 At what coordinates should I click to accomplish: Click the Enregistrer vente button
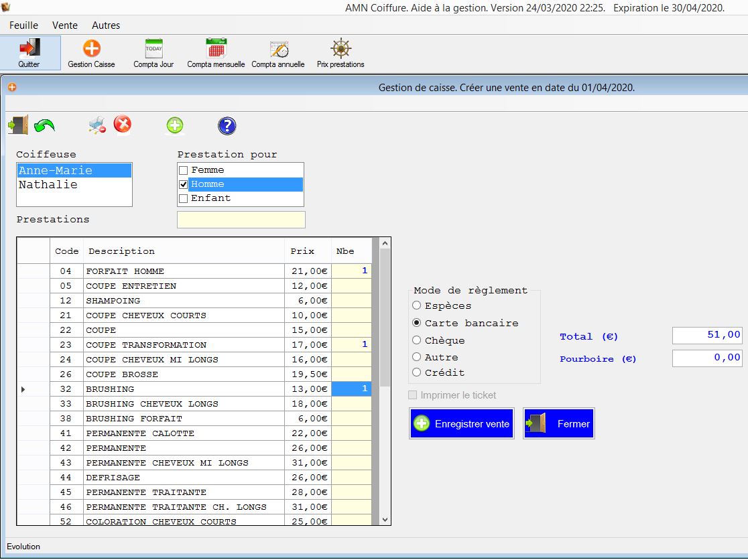pyautogui.click(x=461, y=423)
